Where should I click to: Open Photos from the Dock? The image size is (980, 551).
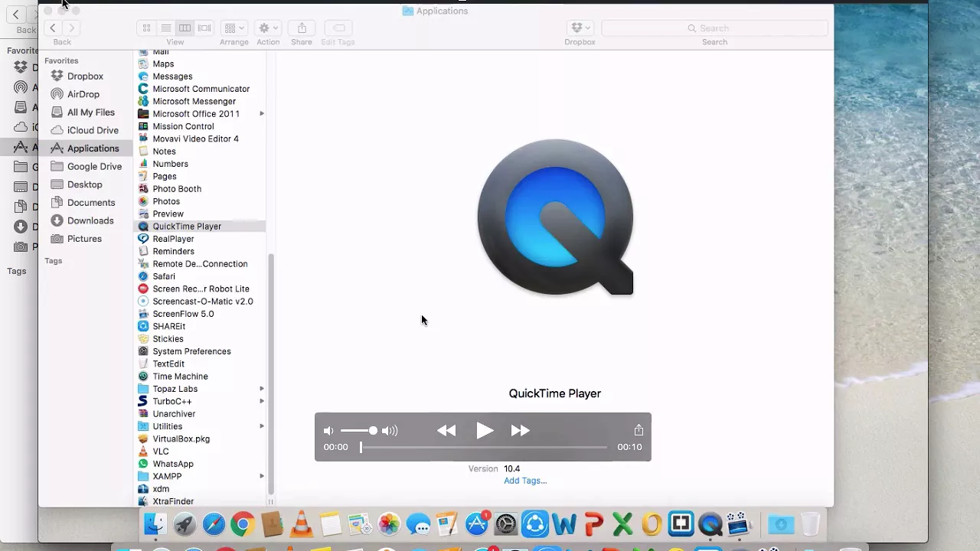pyautogui.click(x=389, y=524)
